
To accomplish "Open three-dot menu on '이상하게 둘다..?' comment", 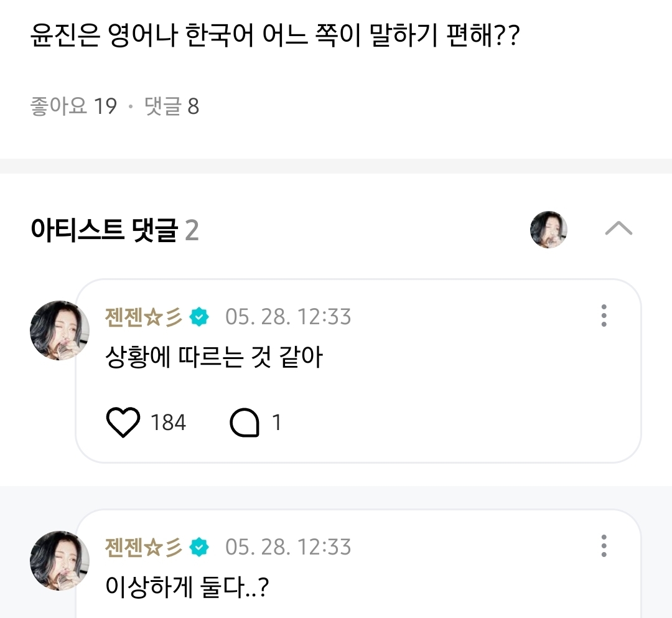I will coord(604,546).
